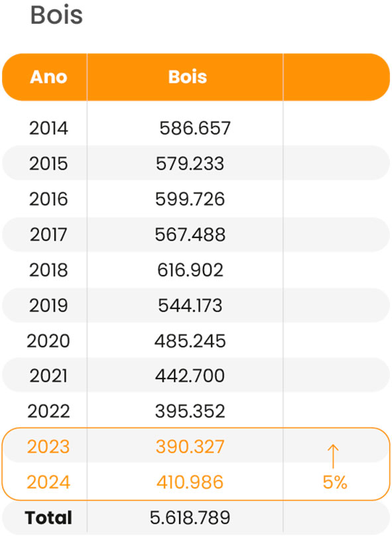The height and width of the screenshot is (537, 392).
Task: Select the 2022 value 395.352
Action: (190, 411)
